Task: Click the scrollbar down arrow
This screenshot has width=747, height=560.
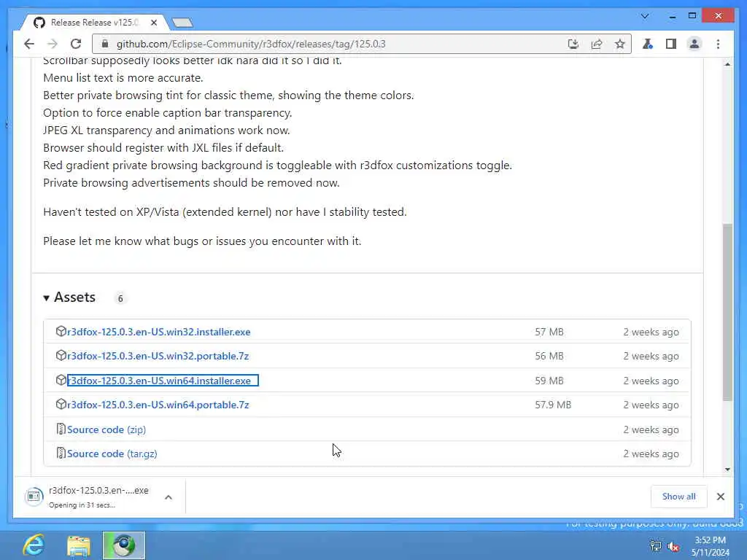Action: [x=727, y=469]
